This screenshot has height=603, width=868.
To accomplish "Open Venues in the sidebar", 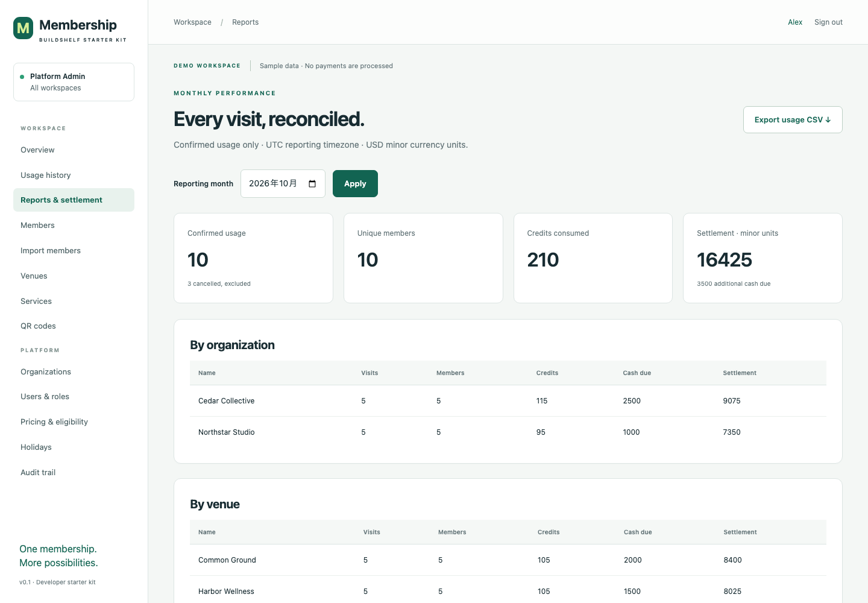I will tap(74, 276).
